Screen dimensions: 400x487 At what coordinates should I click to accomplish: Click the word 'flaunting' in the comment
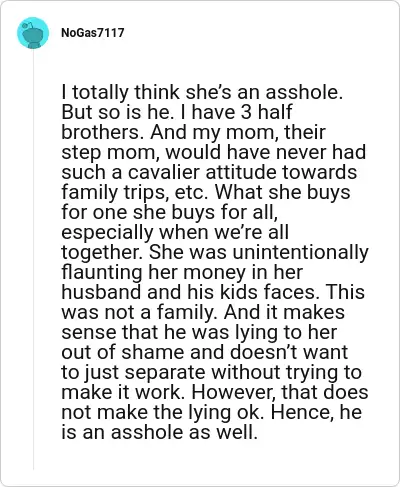pos(102,273)
